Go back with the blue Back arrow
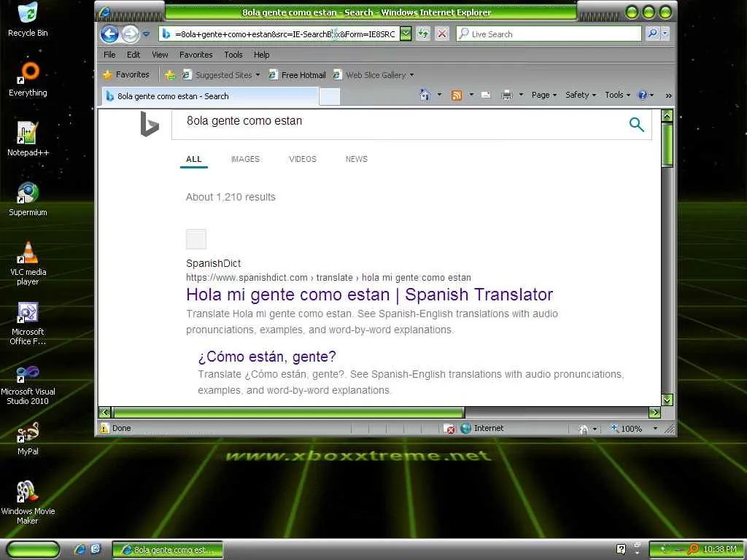The height and width of the screenshot is (560, 747). coord(109,34)
